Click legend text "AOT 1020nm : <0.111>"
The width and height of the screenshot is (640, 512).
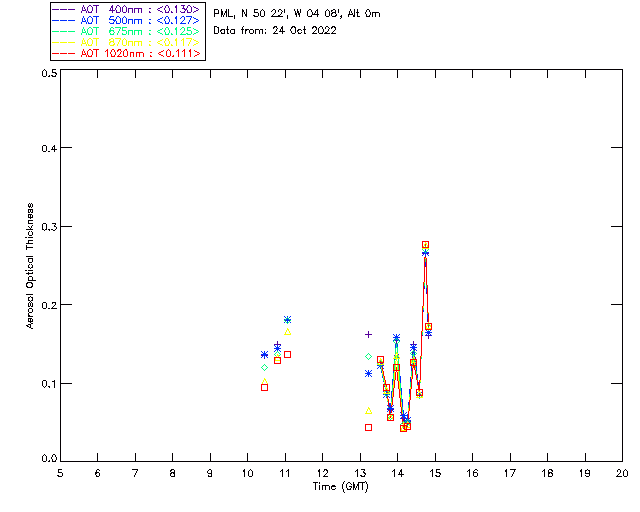[x=140, y=53]
